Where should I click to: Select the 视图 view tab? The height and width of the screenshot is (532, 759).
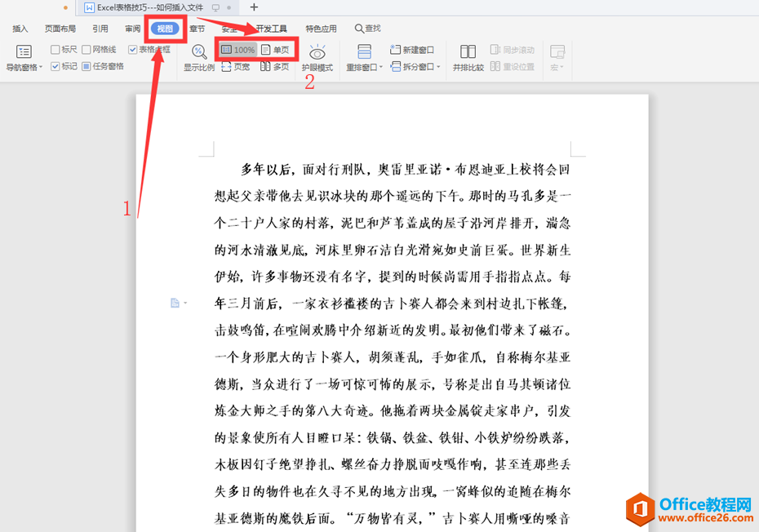click(x=165, y=29)
